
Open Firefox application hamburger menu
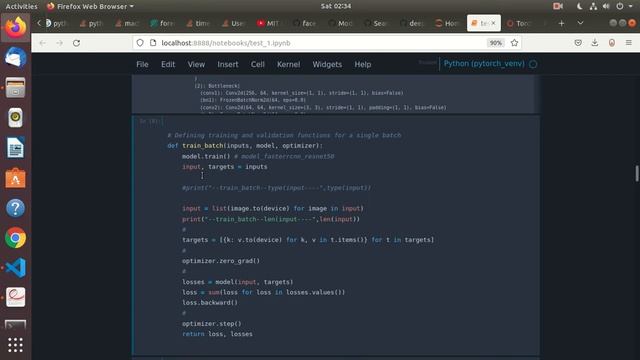(629, 43)
